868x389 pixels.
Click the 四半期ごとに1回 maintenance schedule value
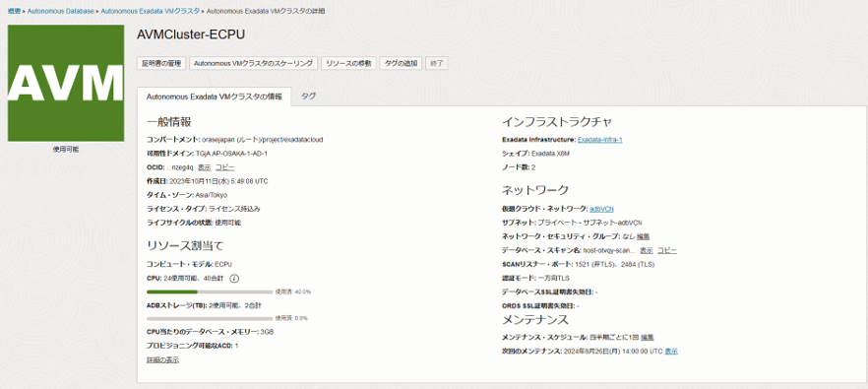pyautogui.click(x=614, y=338)
